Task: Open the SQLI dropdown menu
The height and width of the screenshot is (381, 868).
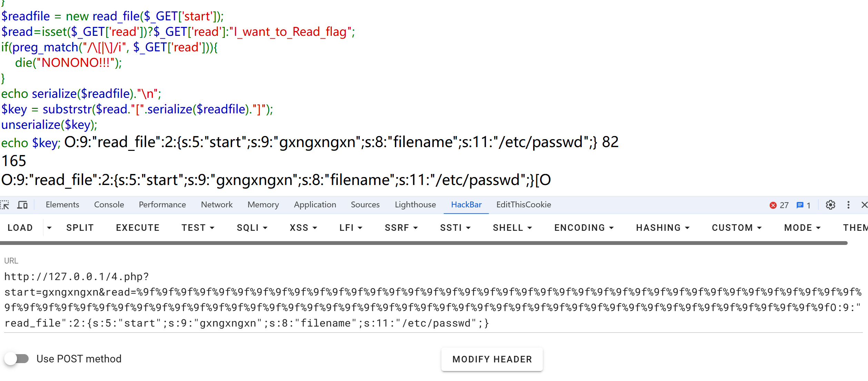Action: (x=252, y=228)
